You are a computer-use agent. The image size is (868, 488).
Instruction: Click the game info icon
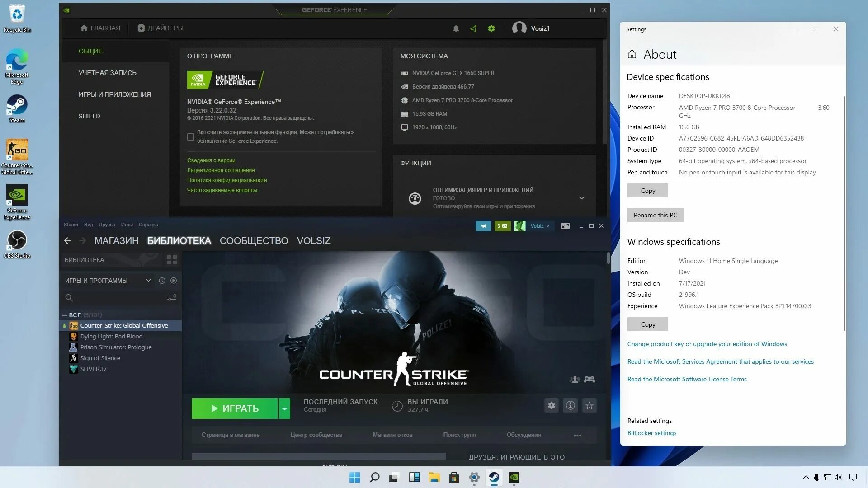(x=571, y=406)
